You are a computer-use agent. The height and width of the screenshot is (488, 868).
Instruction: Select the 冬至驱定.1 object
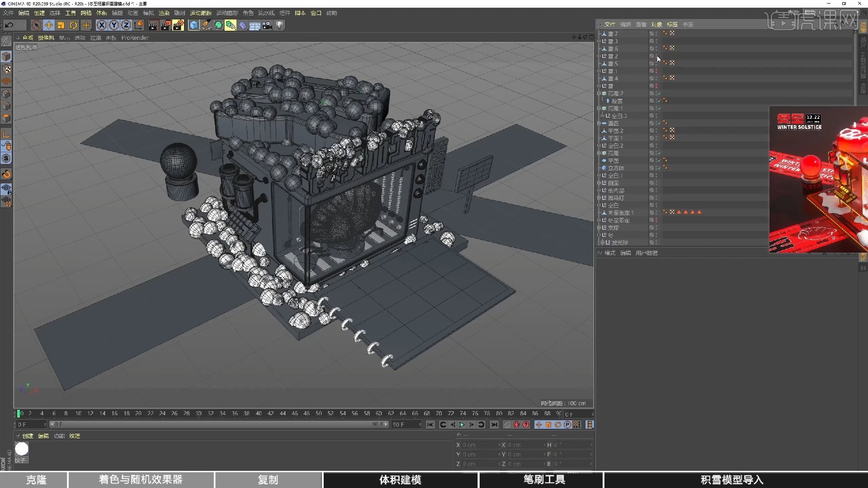[620, 213]
